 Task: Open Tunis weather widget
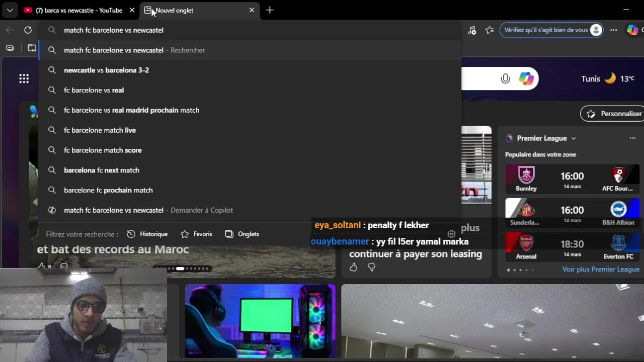coord(608,79)
